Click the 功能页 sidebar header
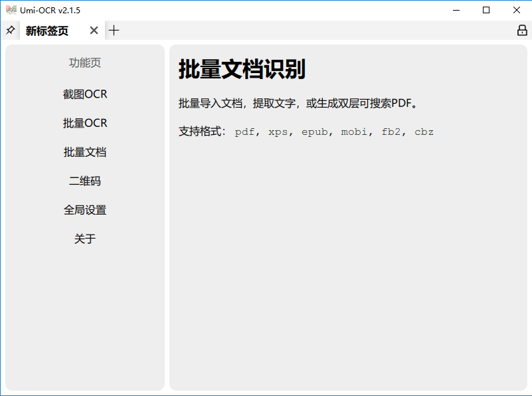 [84, 62]
